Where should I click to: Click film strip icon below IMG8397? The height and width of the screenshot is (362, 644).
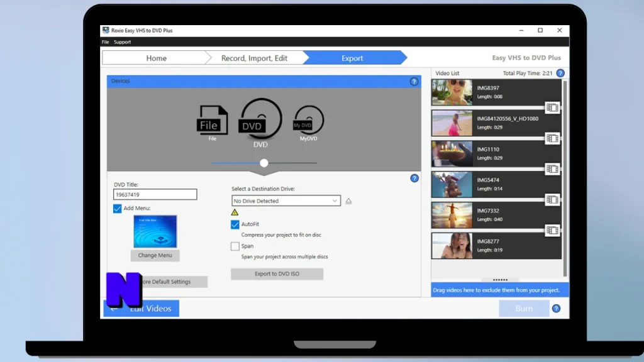coord(552,108)
